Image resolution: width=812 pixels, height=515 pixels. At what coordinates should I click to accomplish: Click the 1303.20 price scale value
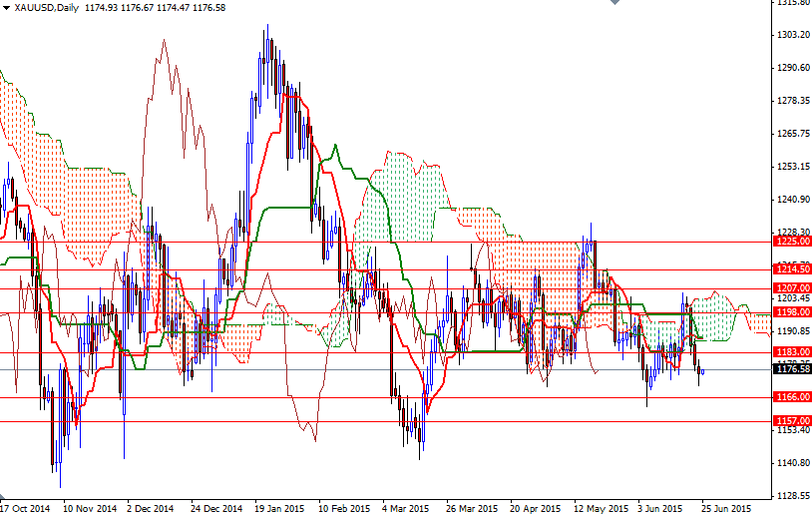[x=790, y=35]
